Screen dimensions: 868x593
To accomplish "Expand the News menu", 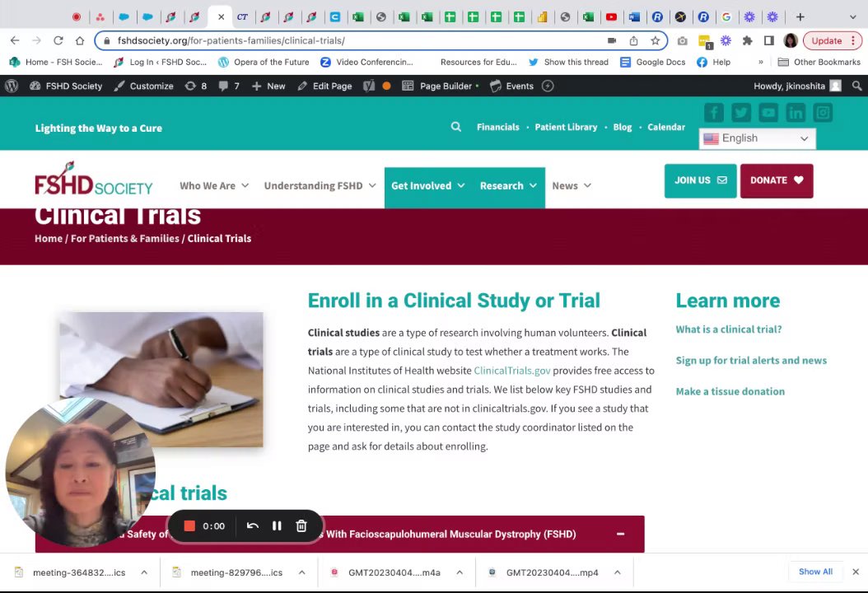I will point(572,186).
